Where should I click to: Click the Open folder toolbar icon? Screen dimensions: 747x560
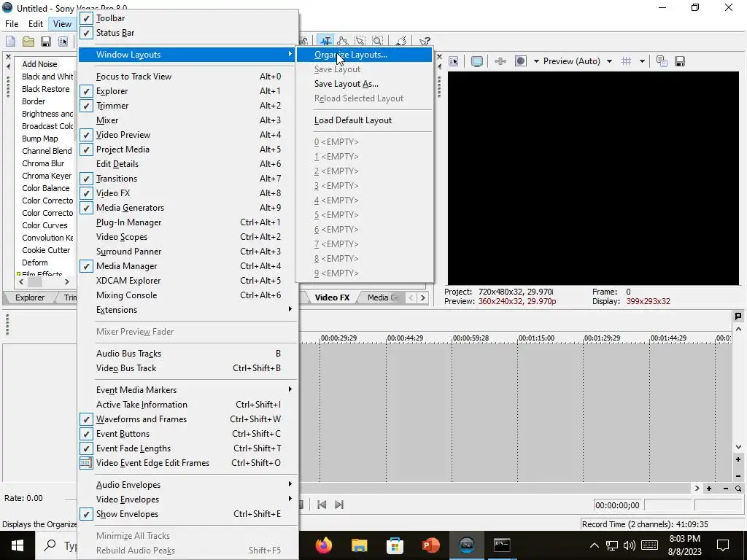[28, 42]
